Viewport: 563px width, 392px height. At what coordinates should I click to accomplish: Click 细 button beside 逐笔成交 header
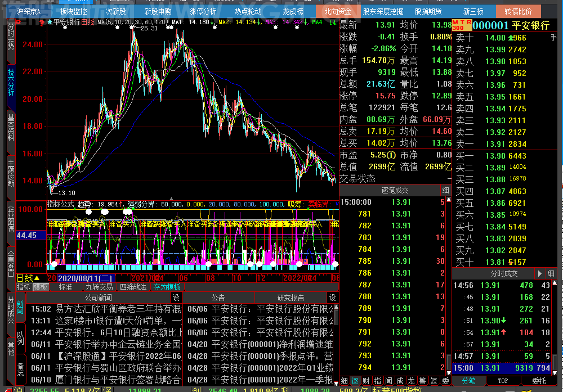coord(445,191)
